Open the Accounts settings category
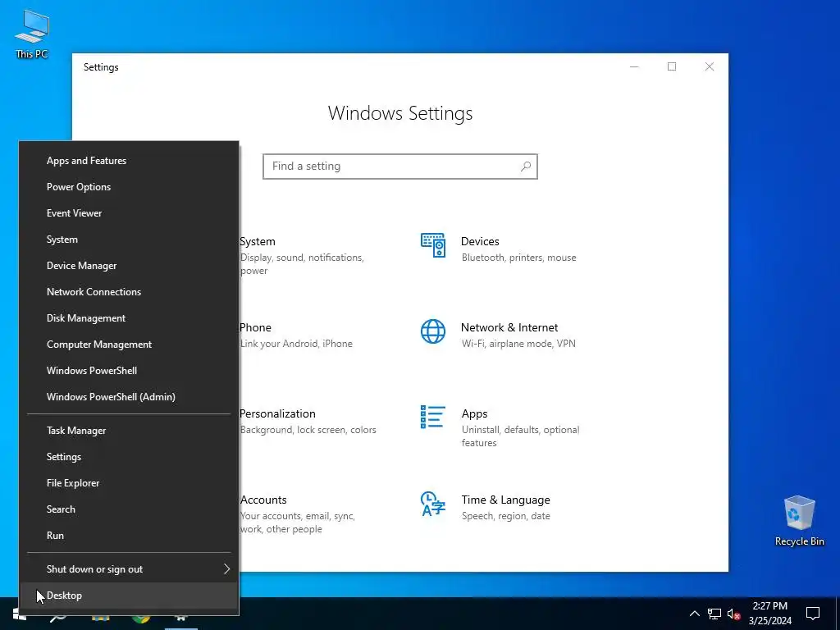Screen dimensions: 840x630 click(263, 500)
